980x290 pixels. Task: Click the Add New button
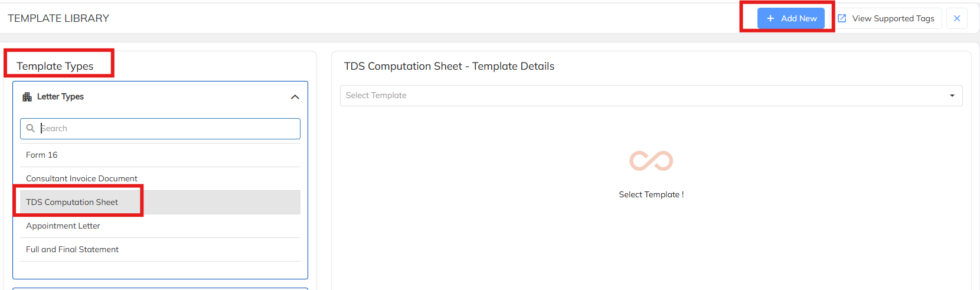pyautogui.click(x=791, y=18)
